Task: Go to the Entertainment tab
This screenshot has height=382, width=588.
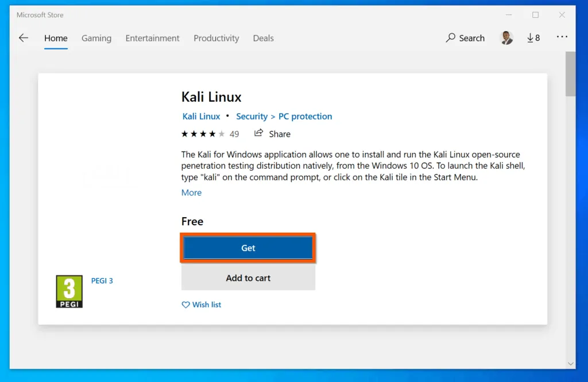Action: [152, 38]
